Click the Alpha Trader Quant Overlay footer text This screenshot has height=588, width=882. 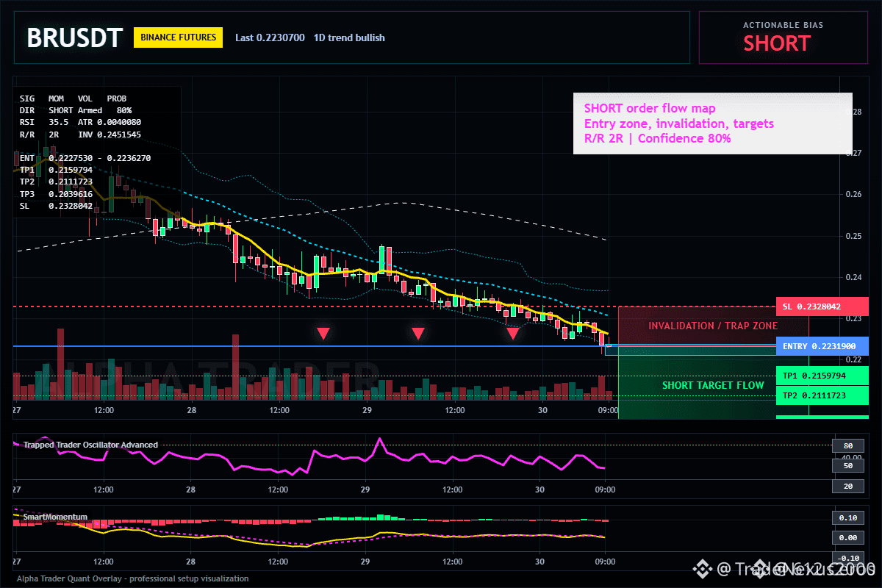133,578
